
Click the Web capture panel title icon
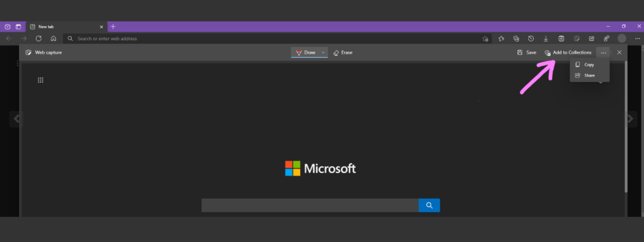coord(29,52)
